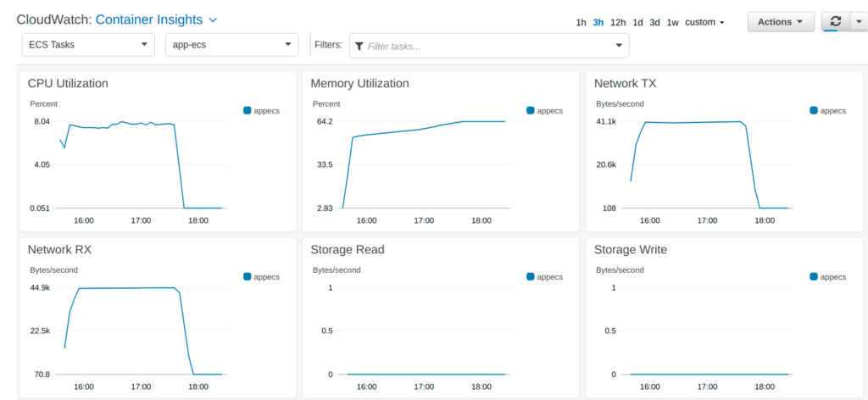Open the refresh interval dropdown arrow
The image size is (868, 400).
coord(858,22)
